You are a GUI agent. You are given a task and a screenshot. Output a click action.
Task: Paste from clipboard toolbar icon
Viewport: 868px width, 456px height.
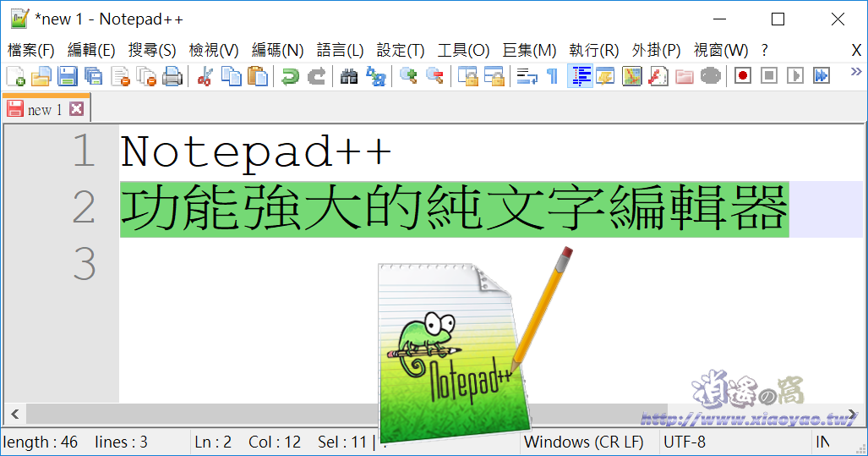tap(258, 76)
